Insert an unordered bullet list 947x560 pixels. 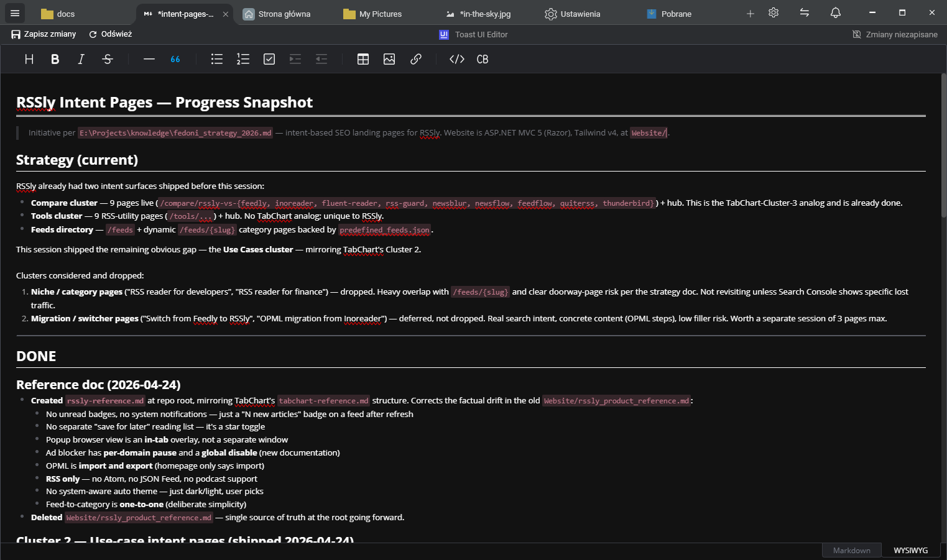(217, 59)
